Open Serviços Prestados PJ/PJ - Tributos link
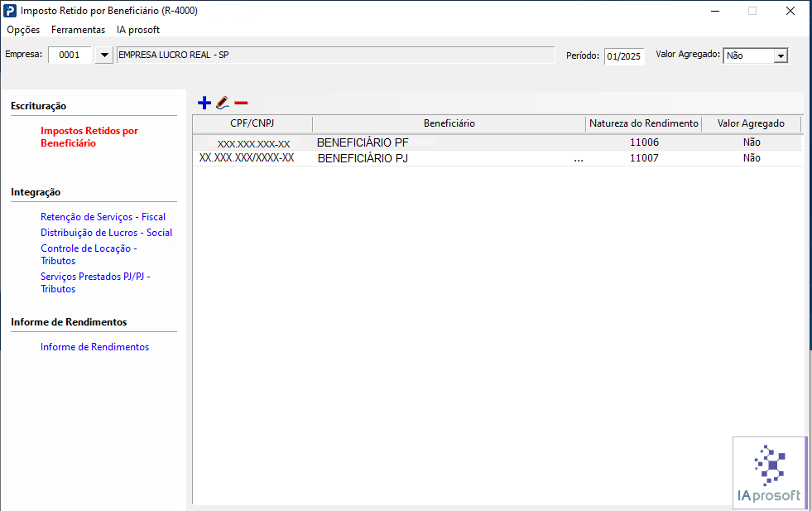The width and height of the screenshot is (812, 511). (95, 282)
